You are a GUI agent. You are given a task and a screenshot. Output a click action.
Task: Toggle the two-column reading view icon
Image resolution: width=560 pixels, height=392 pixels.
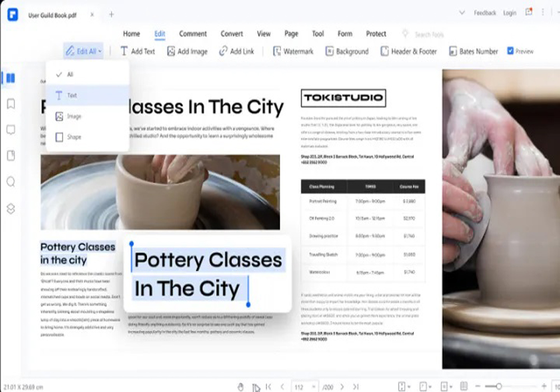(x=464, y=386)
